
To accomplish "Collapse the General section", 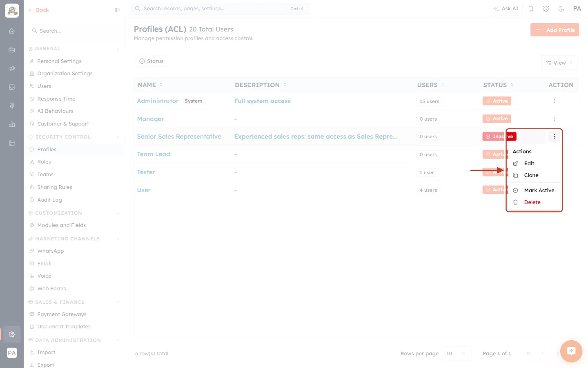I will pyautogui.click(x=118, y=49).
